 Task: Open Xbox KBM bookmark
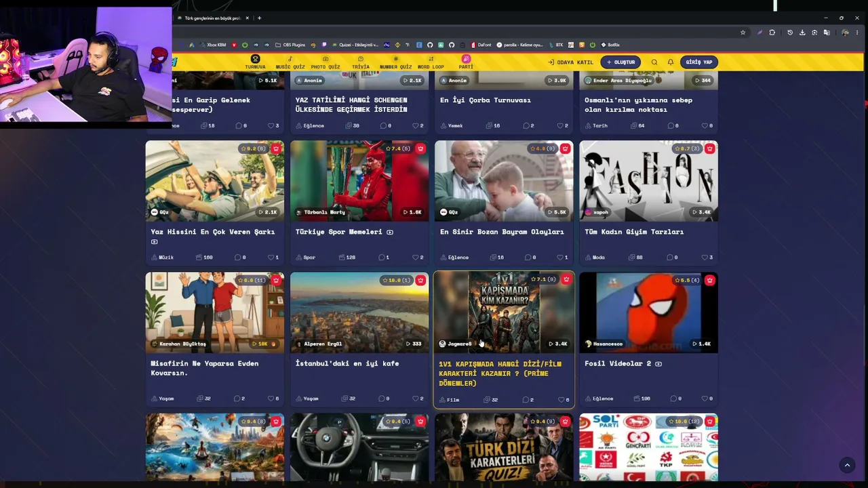[x=212, y=45]
